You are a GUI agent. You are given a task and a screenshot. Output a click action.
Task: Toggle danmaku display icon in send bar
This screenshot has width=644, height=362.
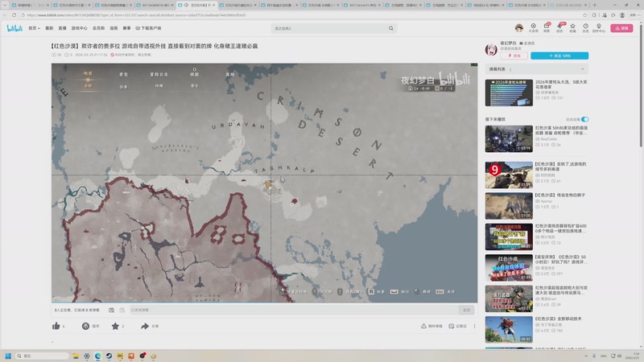click(x=111, y=311)
